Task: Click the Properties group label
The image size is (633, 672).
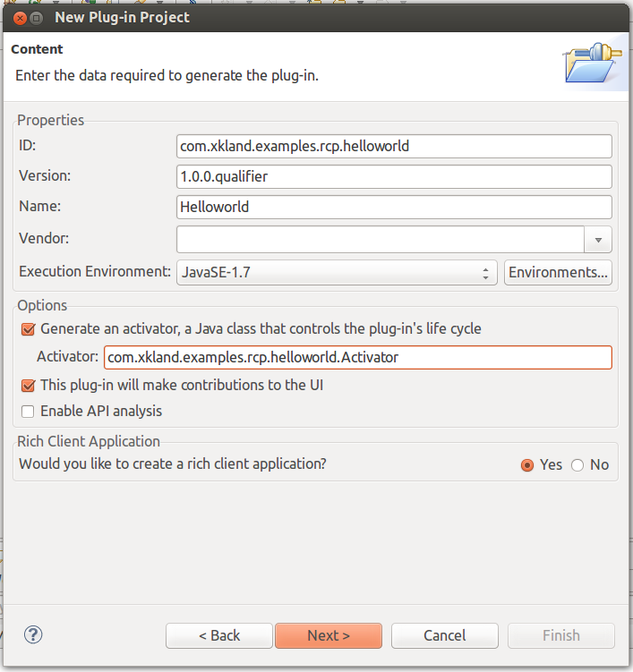Action: coord(51,120)
